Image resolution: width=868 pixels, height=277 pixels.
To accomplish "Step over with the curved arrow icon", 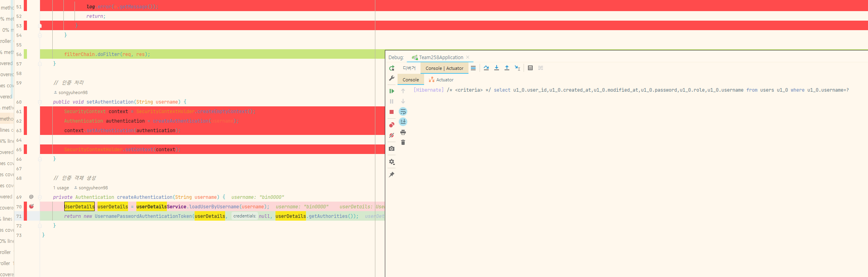I will coord(486,68).
